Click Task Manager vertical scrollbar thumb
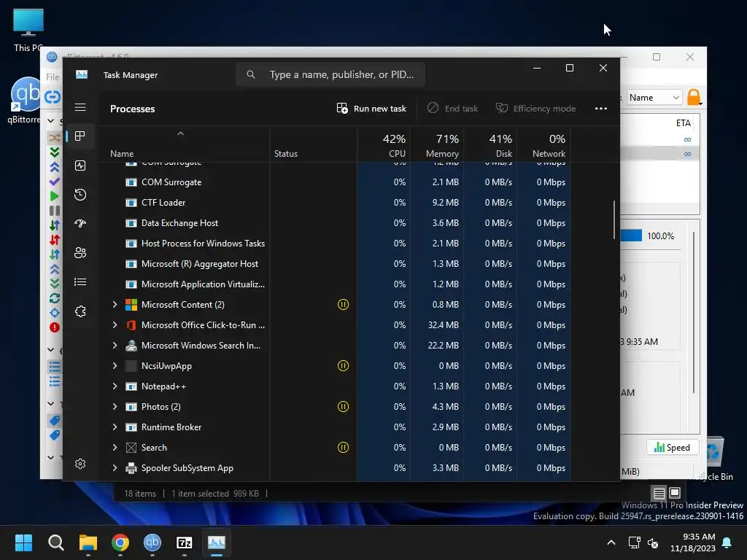 point(614,219)
